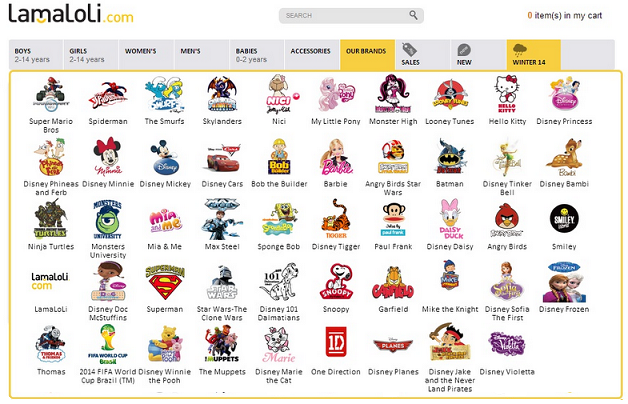Select the Thomas train icon
This screenshot has height=404, width=628.
[x=51, y=344]
